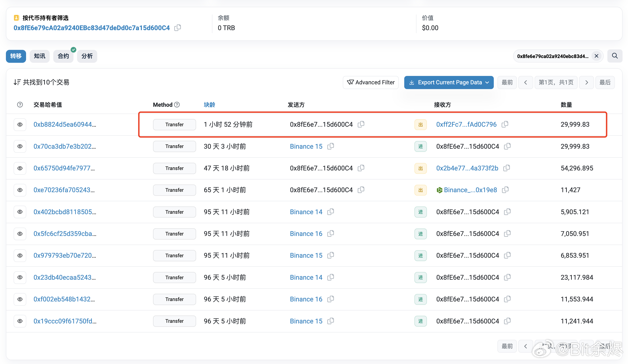Toggle eye preview for 0x402bcbd8118505 transaction
Screen dimensions: 628x364
[20, 212]
